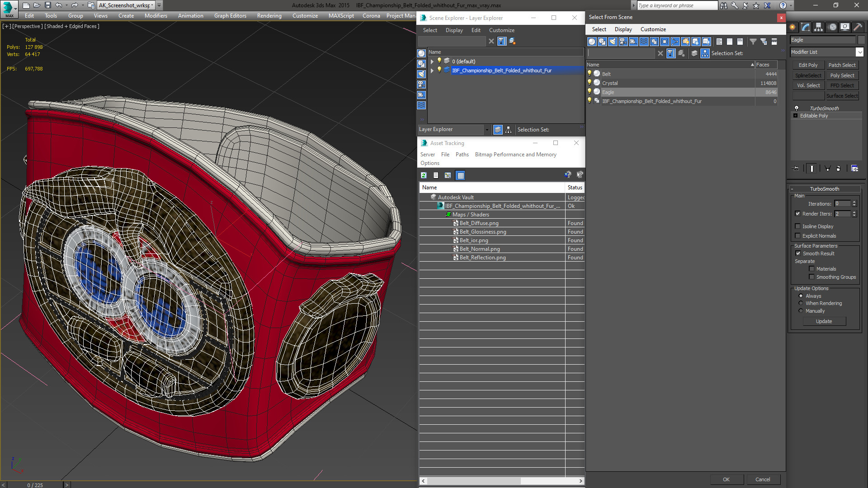
Task: Open the Create command panel tab
Action: [x=793, y=27]
